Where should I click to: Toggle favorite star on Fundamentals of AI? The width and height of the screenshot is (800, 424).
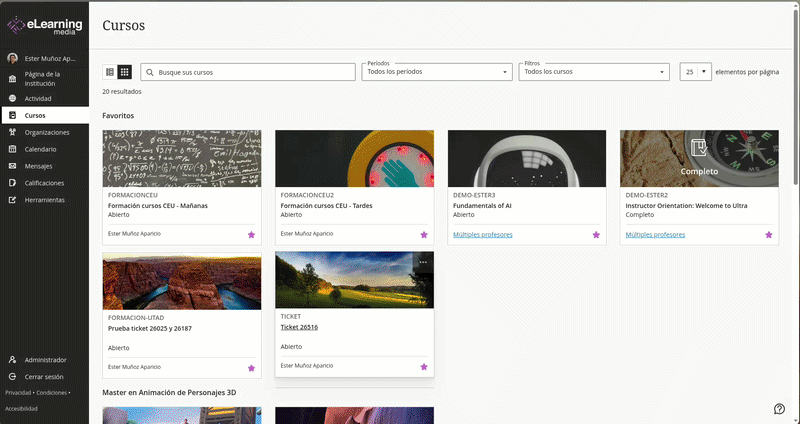(x=596, y=235)
